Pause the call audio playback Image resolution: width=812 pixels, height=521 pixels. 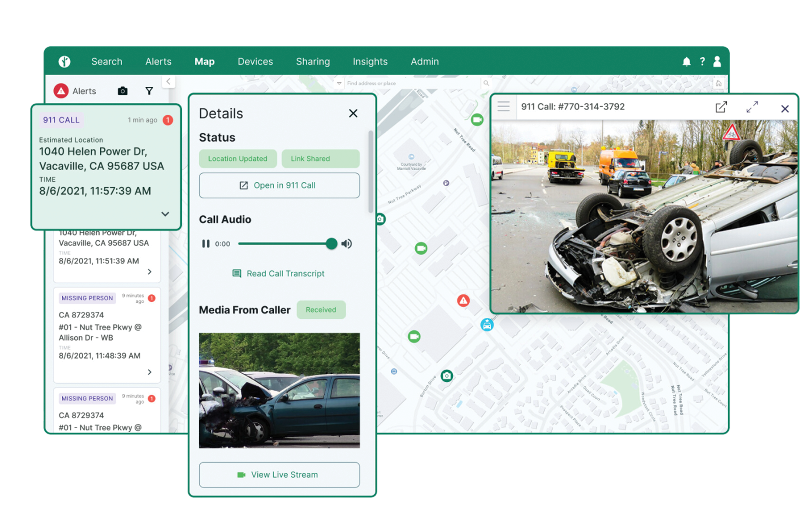pos(205,244)
